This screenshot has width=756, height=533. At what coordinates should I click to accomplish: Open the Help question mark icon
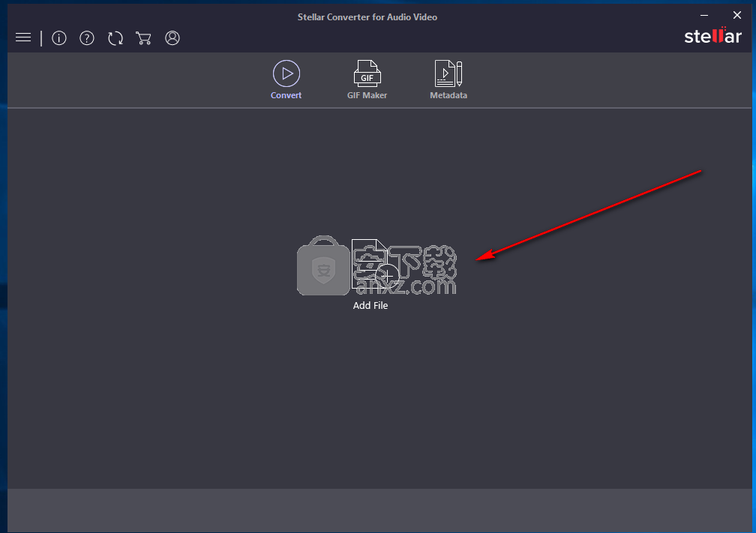87,38
